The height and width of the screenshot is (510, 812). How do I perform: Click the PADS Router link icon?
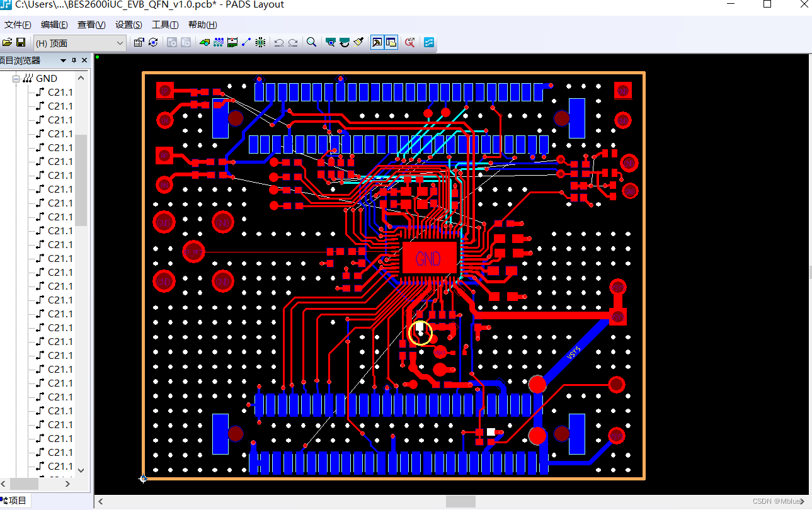point(429,42)
